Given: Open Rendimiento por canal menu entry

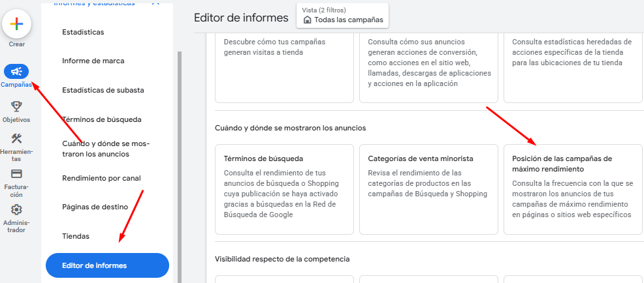Looking at the screenshot, I should pyautogui.click(x=101, y=179).
